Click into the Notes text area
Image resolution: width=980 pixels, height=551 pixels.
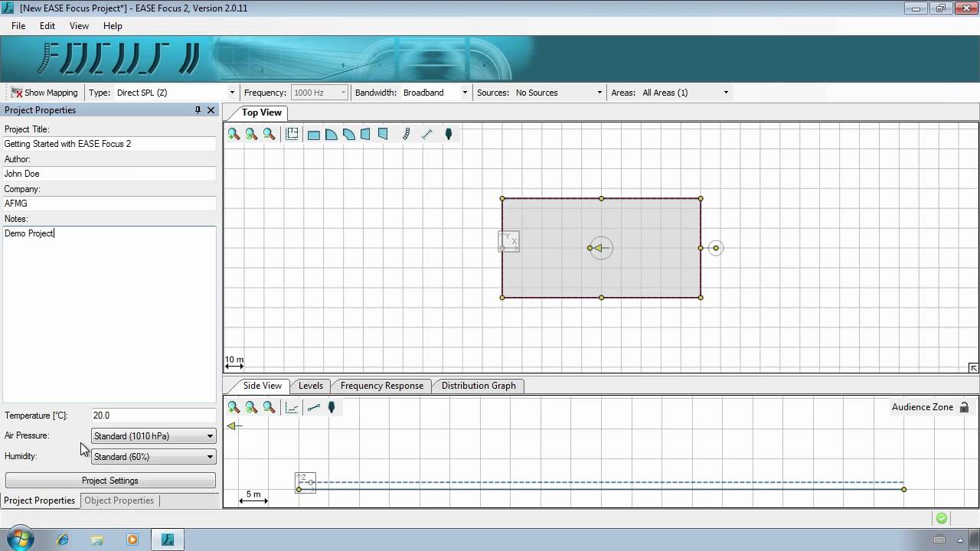point(109,314)
